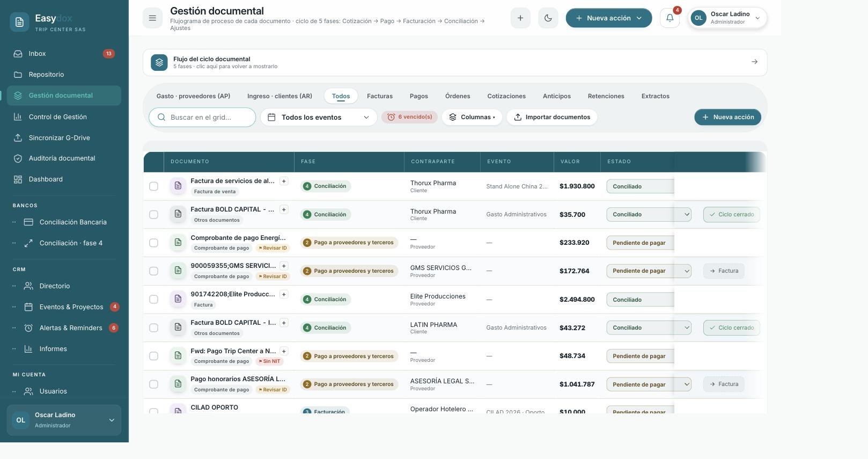This screenshot has width=868, height=459.
Task: Click plus icon beside 900059355;GMS SERVICI row
Action: 284,266
